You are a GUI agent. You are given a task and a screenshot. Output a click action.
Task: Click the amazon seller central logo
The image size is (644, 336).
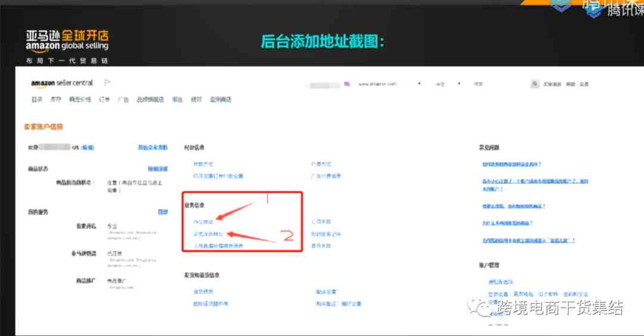62,83
